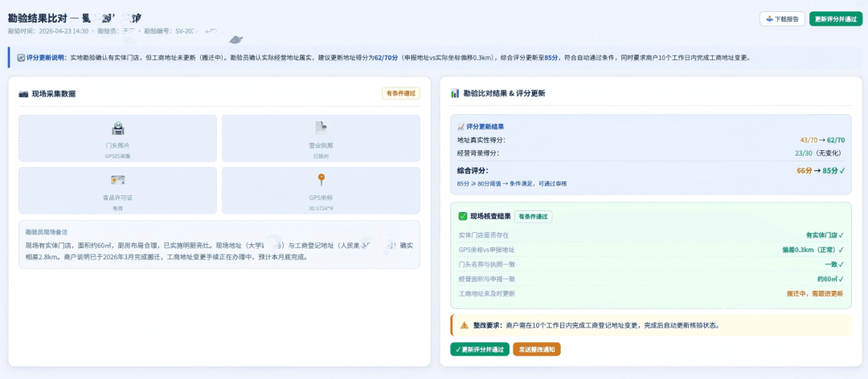This screenshot has width=868, height=379.
Task: Click the 门头名称与执照一致 row label
Action: 487,264
